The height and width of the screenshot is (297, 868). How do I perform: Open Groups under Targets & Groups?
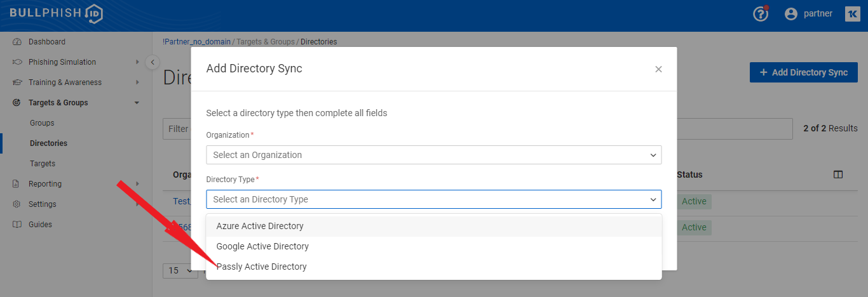pos(42,123)
